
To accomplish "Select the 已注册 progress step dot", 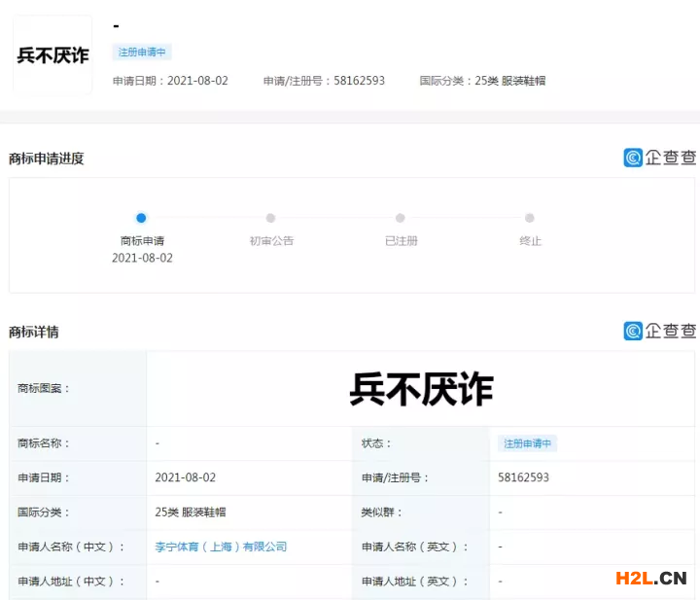I will [x=400, y=218].
